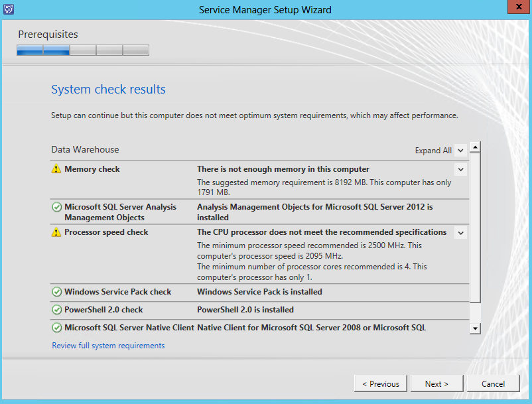
Task: Click the Windows Service Pack check success icon
Action: 56,292
